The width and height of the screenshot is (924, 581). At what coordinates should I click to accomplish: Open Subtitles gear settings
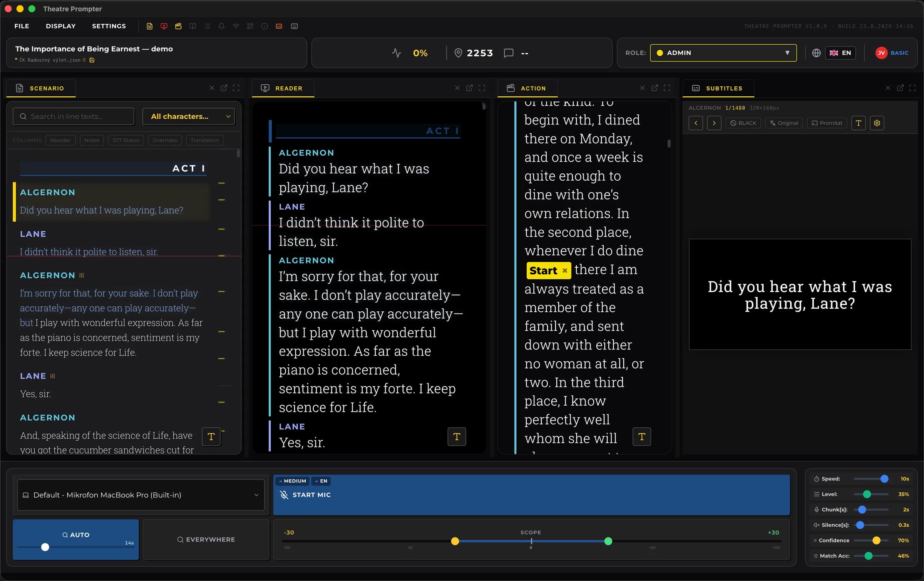[x=877, y=123]
